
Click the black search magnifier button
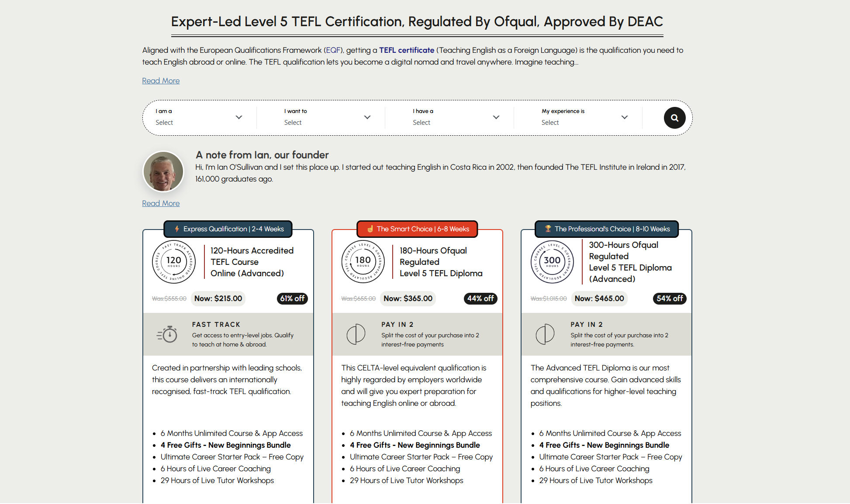click(x=674, y=118)
